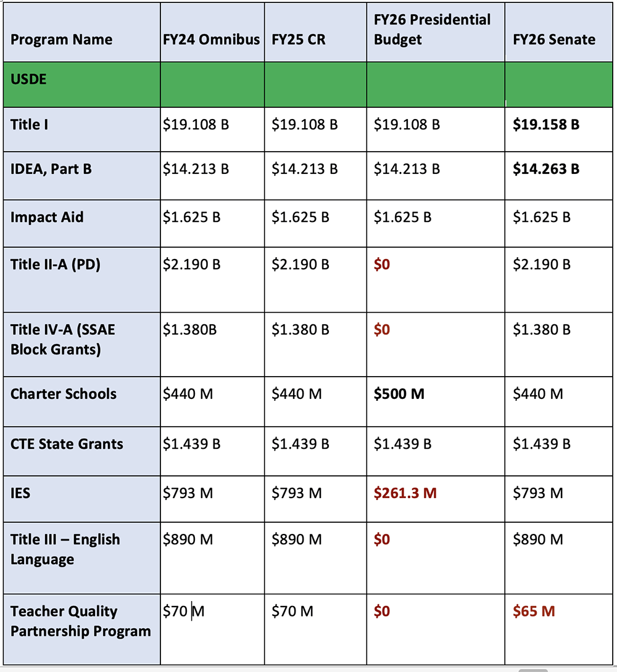Select the CTE State Grants label

pos(67,444)
